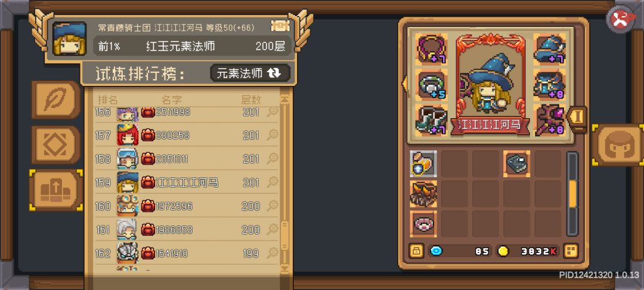Select the equipped blue robe +8 slot
644x290 pixels.
(549, 85)
